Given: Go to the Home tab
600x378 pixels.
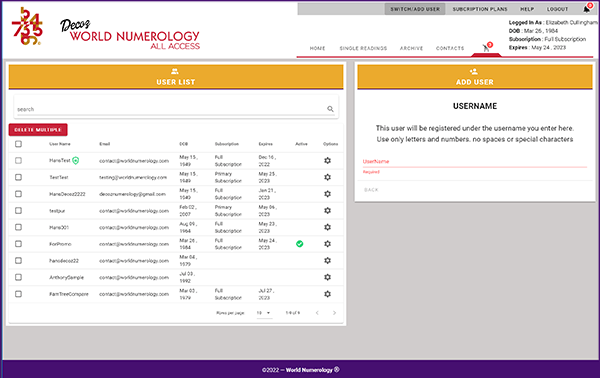Looking at the screenshot, I should (317, 48).
